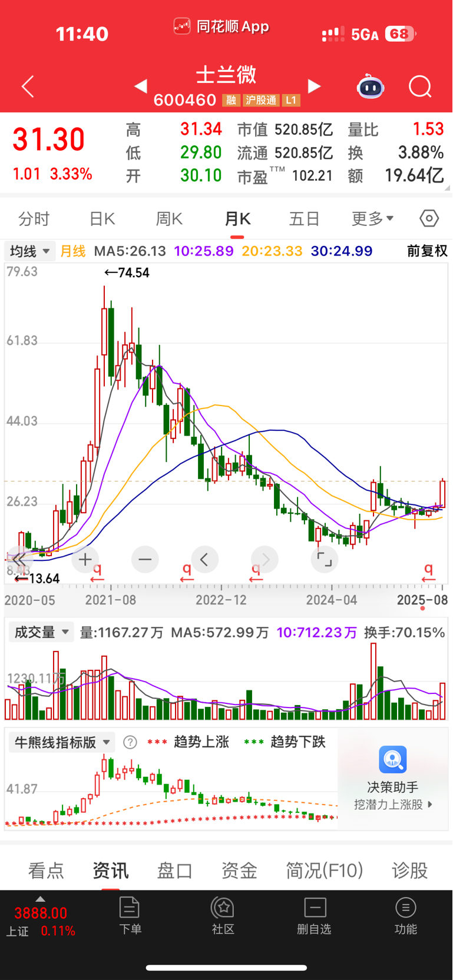
Task: Tap the q marker near 2021-08
Action: coord(97,572)
